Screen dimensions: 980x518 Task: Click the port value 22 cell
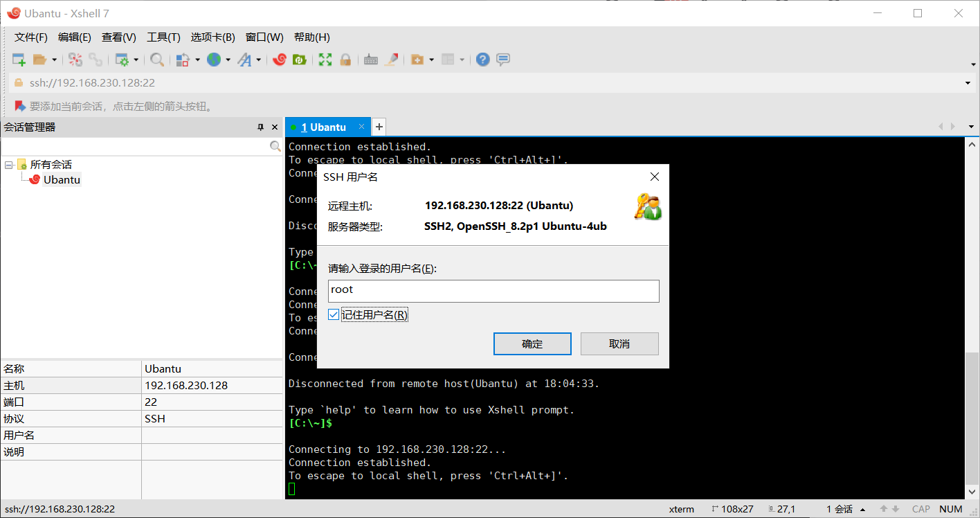point(212,402)
